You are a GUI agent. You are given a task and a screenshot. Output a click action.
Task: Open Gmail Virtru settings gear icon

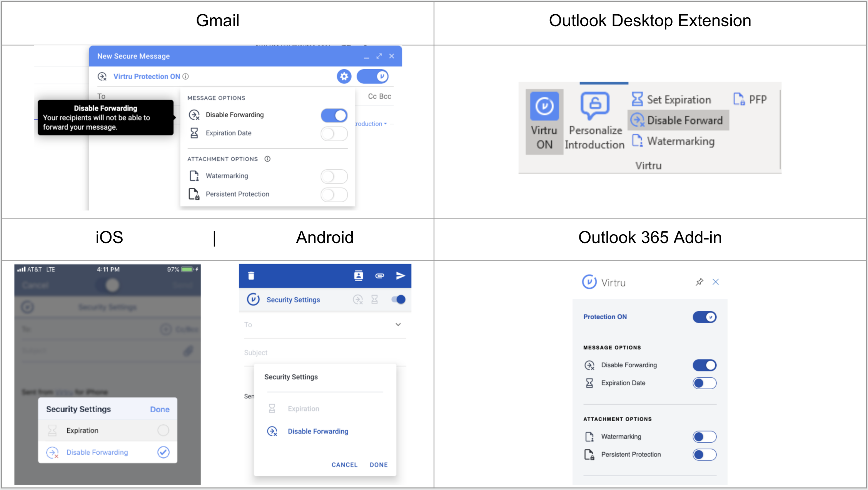(x=344, y=77)
